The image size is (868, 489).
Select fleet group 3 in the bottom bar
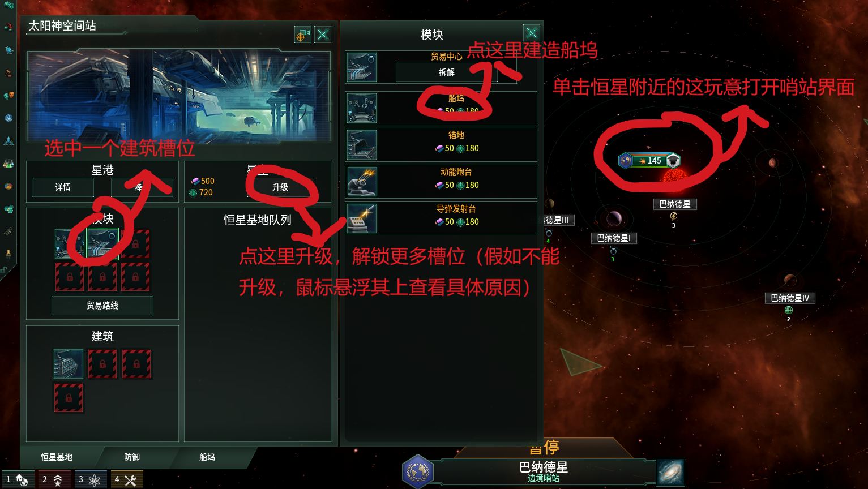click(89, 479)
